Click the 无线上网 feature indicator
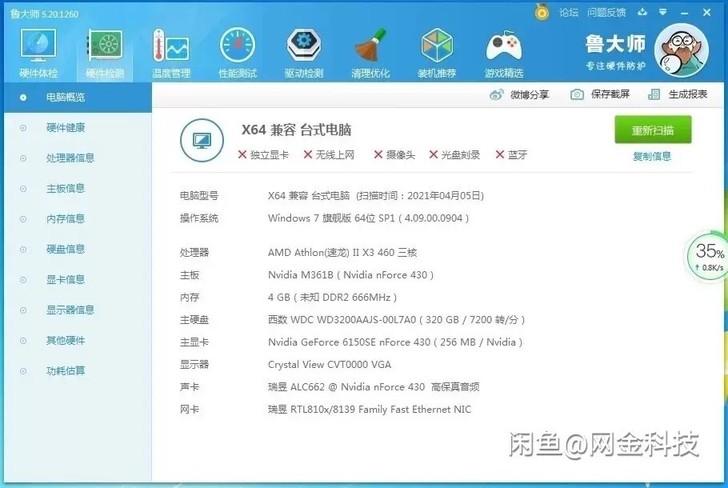The width and height of the screenshot is (728, 488). tap(329, 155)
